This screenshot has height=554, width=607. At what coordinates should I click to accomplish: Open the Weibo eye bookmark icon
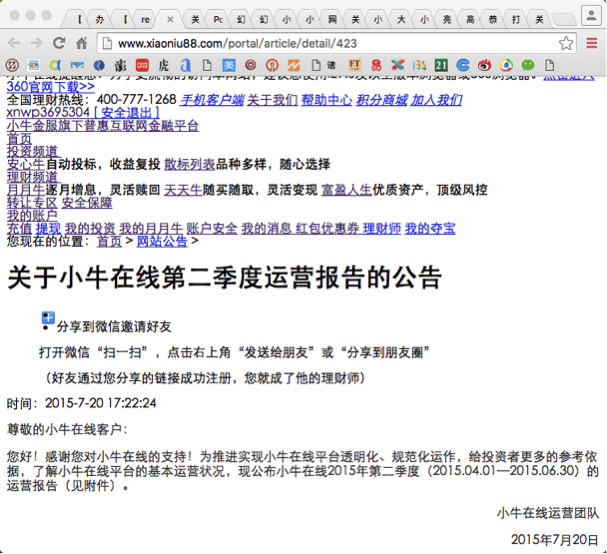(484, 65)
